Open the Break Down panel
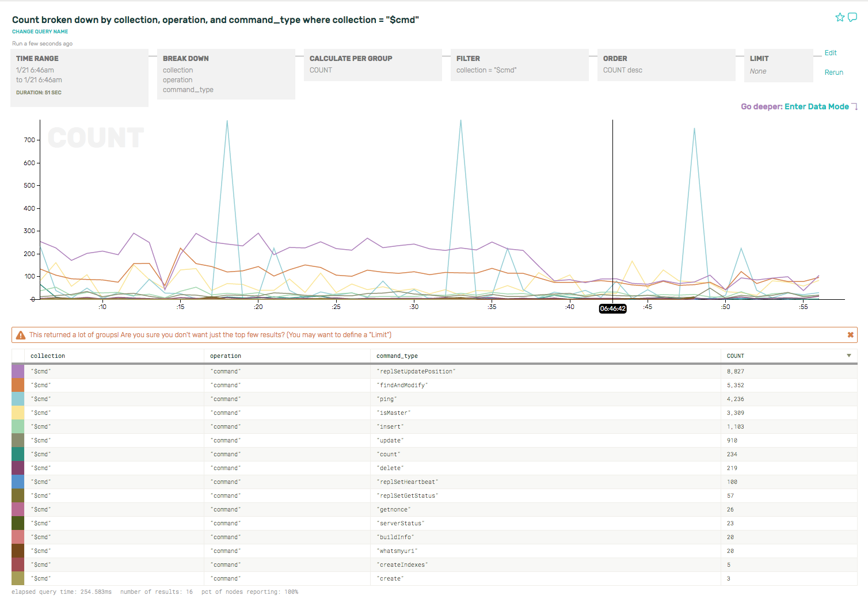868x599 pixels. point(226,74)
